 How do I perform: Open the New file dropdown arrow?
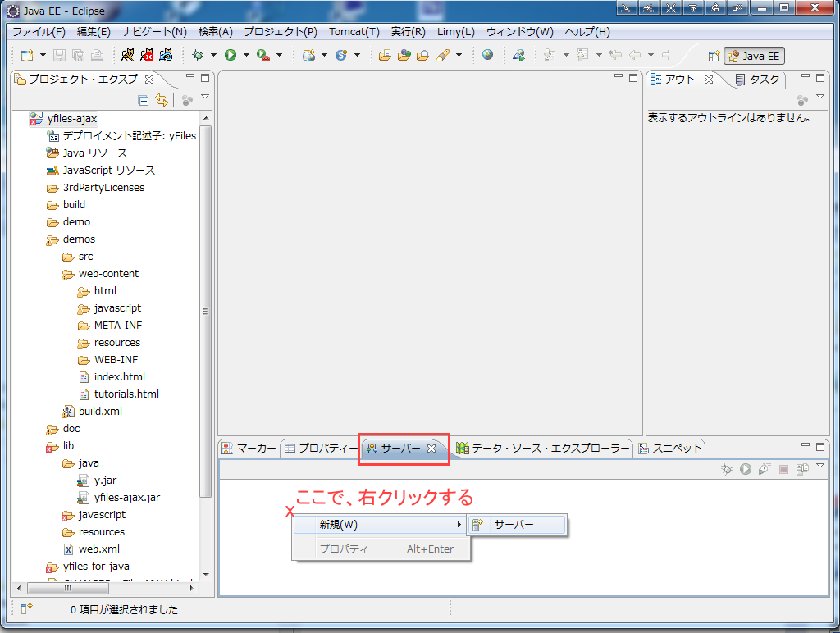coord(43,56)
